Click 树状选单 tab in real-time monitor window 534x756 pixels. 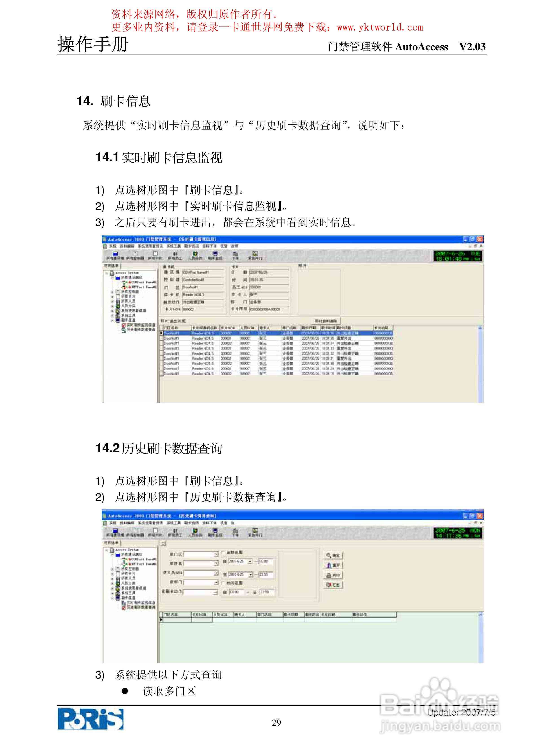point(112,266)
